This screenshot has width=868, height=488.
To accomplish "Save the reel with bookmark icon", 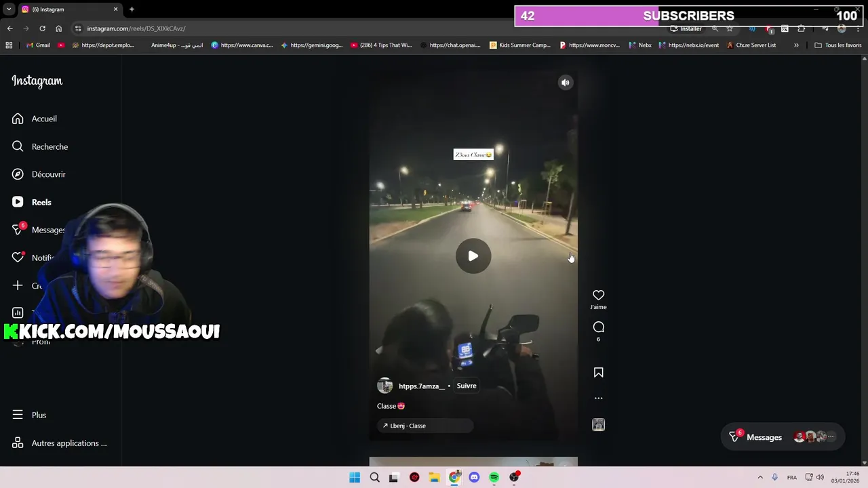I will tap(598, 373).
